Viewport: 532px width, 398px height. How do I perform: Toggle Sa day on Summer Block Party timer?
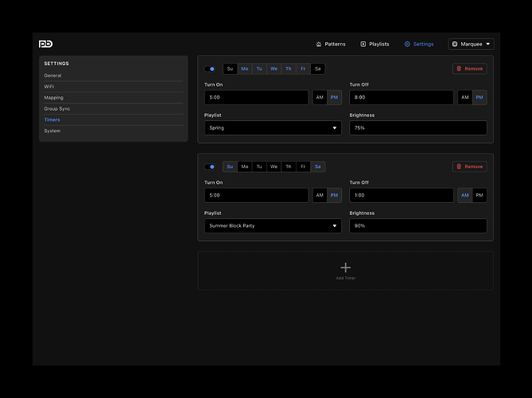317,166
